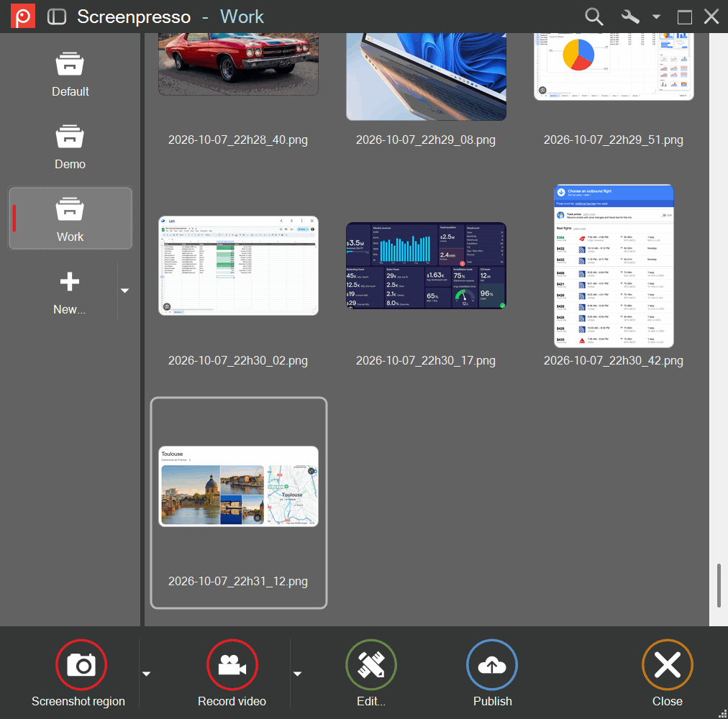The image size is (728, 719).
Task: Select the Work workspace
Action: click(x=70, y=219)
